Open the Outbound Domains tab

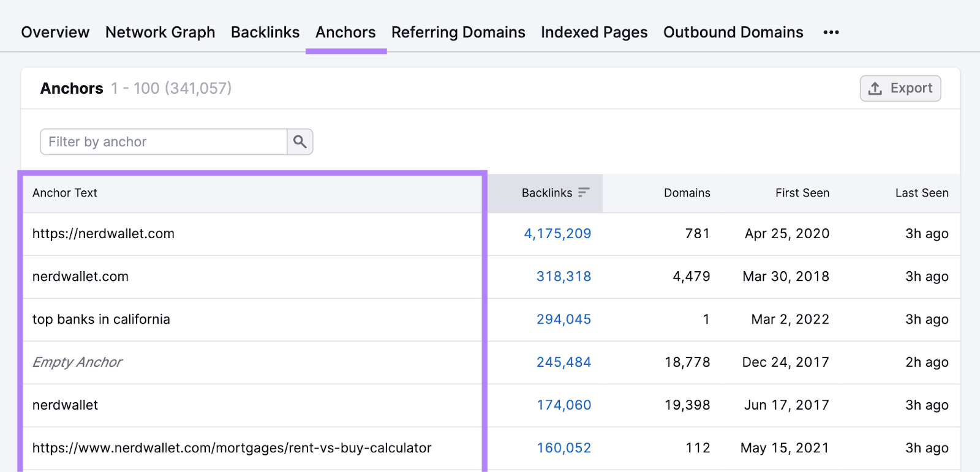coord(733,32)
